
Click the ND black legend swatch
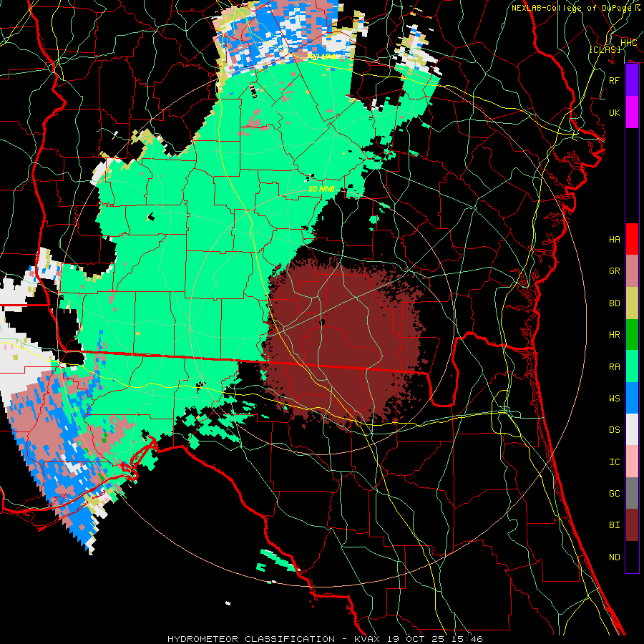click(x=632, y=557)
